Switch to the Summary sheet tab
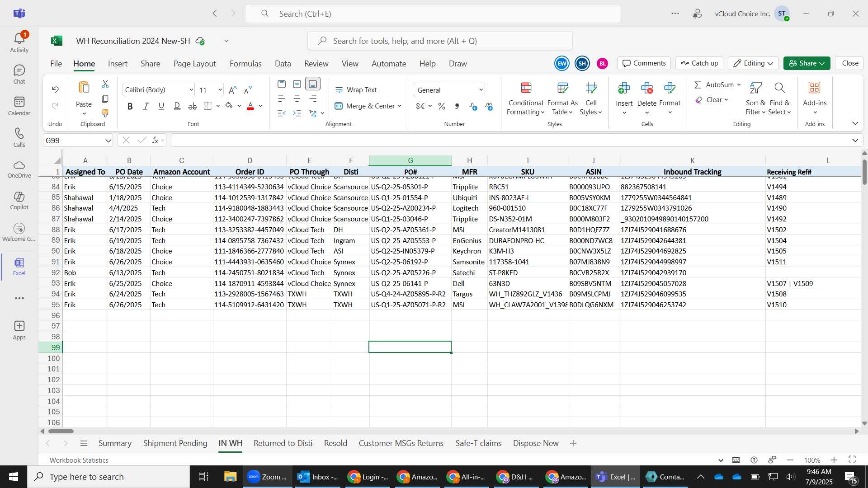The width and height of the screenshot is (868, 488). click(115, 443)
